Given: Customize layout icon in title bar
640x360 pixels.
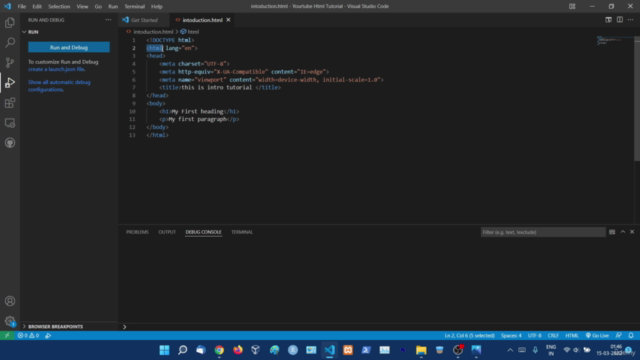Looking at the screenshot, I should tap(572, 6).
